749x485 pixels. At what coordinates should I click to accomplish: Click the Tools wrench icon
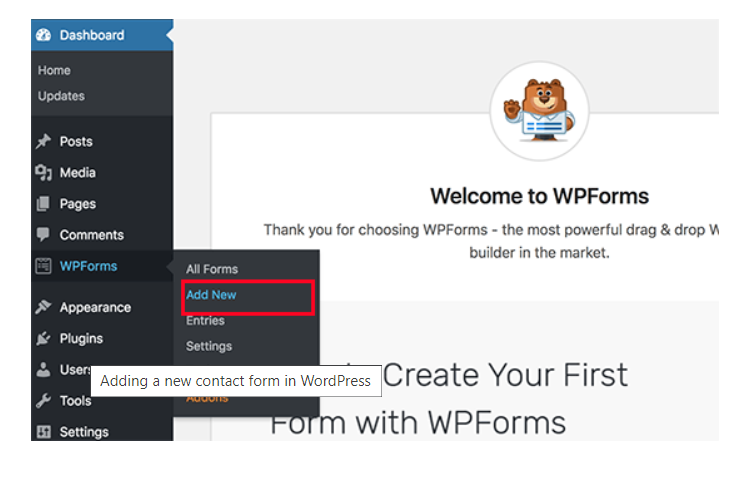43,400
